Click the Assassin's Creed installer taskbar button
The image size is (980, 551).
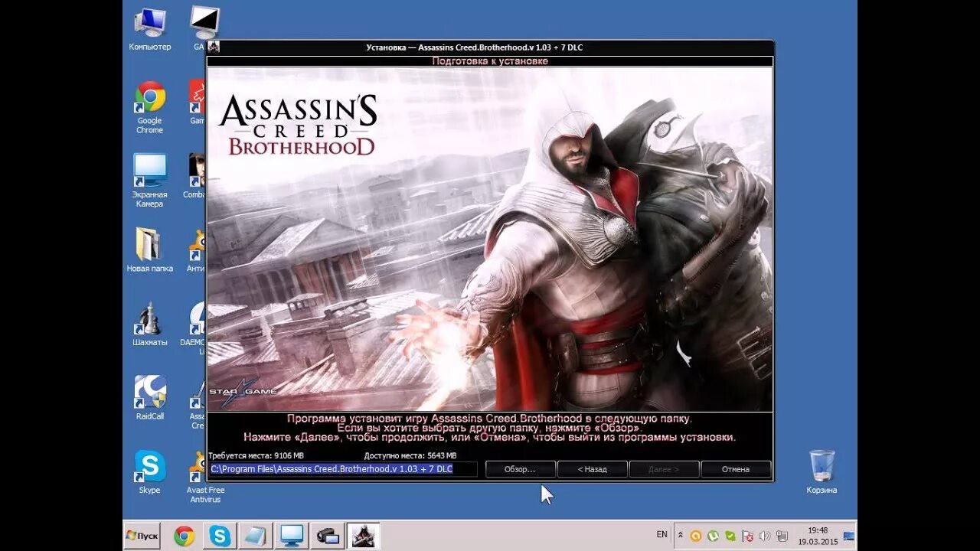[363, 536]
